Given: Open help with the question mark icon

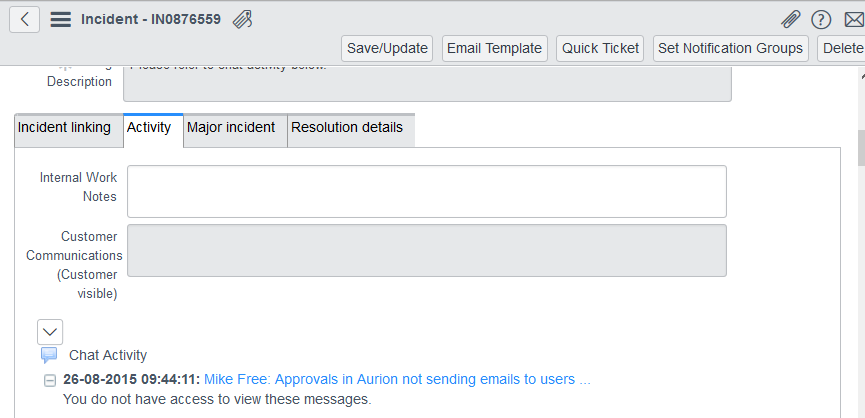Looking at the screenshot, I should pyautogui.click(x=821, y=20).
